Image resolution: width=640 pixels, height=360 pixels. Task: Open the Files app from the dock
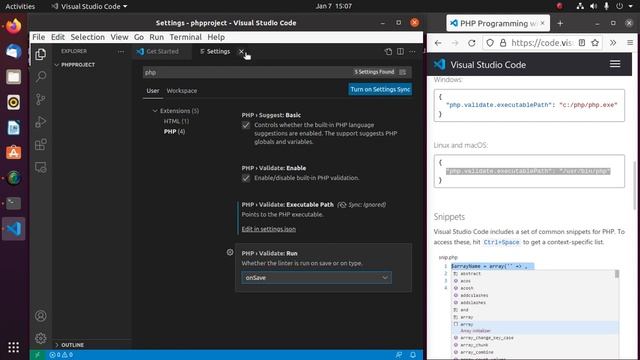point(13,77)
